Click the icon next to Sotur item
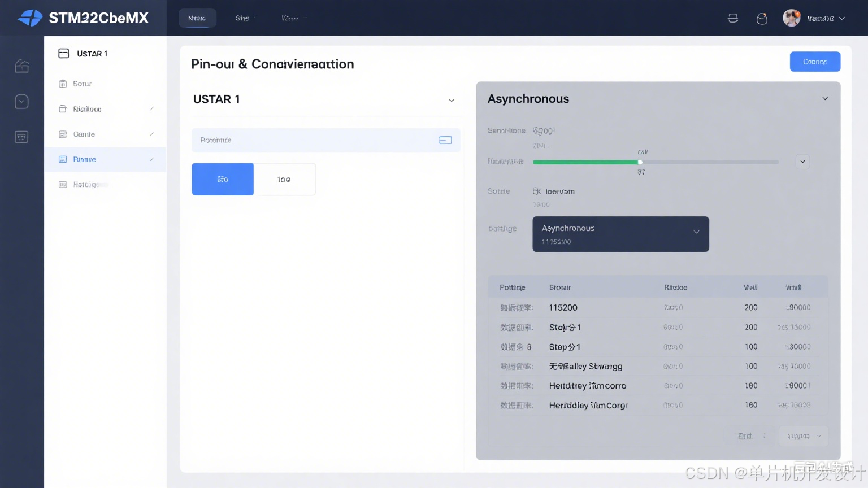The width and height of the screenshot is (868, 488). (x=63, y=84)
